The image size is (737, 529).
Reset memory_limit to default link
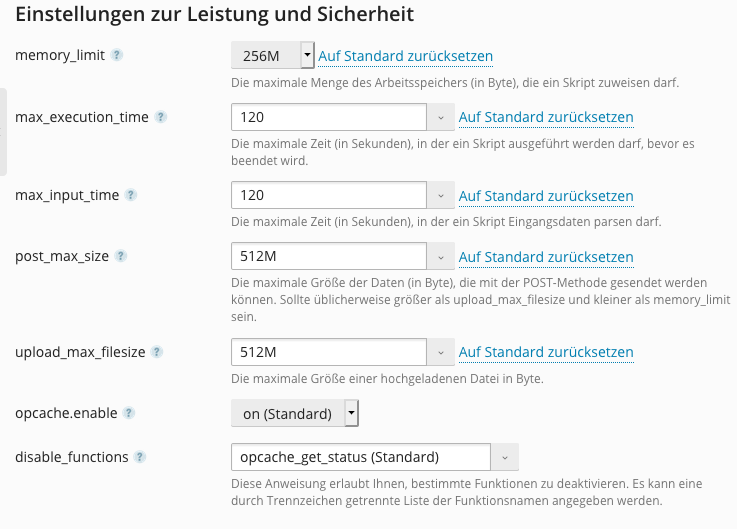coord(405,57)
